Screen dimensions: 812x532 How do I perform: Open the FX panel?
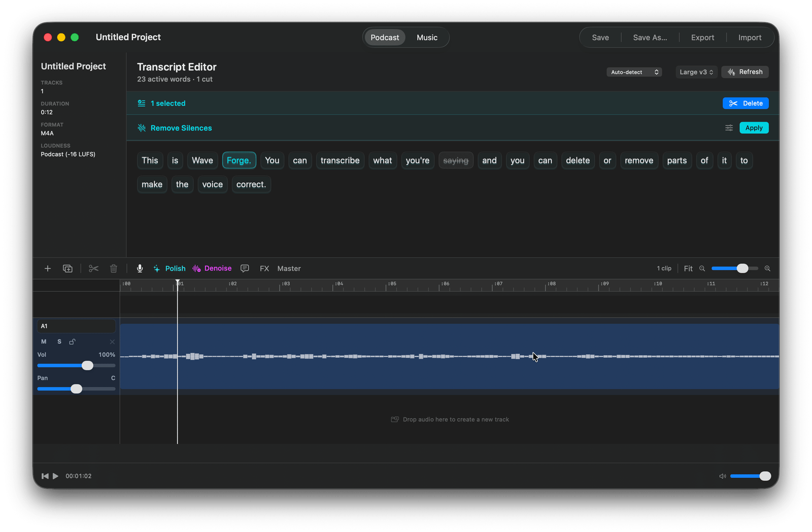(x=264, y=269)
